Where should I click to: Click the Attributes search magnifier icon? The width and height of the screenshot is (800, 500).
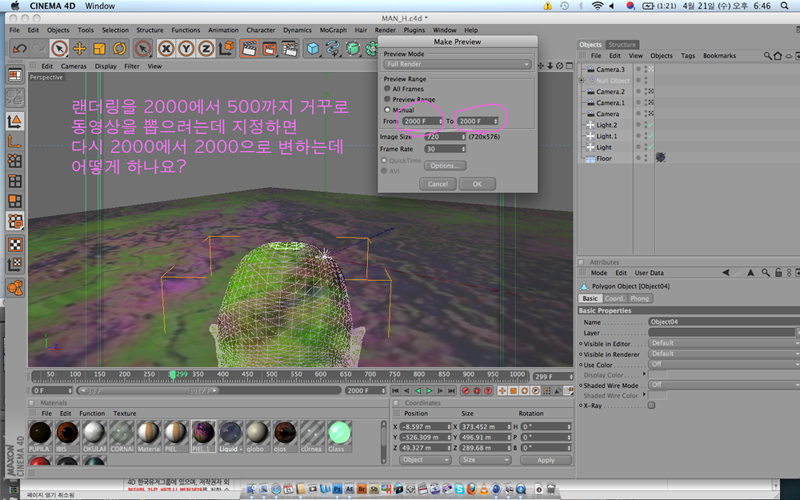pyautogui.click(x=765, y=273)
